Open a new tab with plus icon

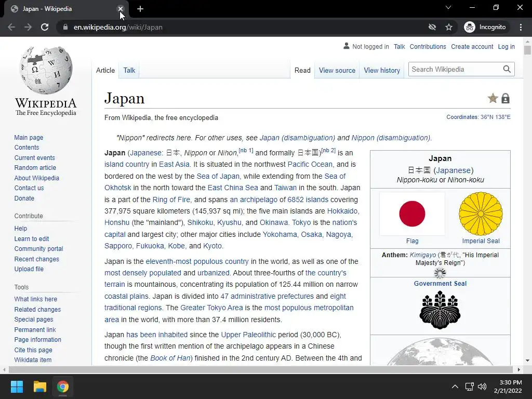pos(140,9)
